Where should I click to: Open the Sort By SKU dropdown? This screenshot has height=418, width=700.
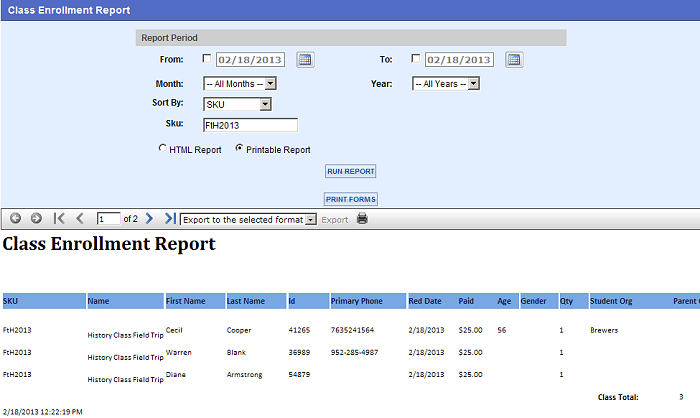point(237,104)
